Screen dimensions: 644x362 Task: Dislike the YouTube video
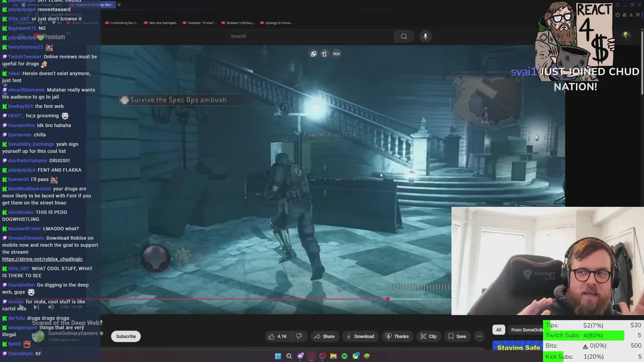(x=299, y=336)
